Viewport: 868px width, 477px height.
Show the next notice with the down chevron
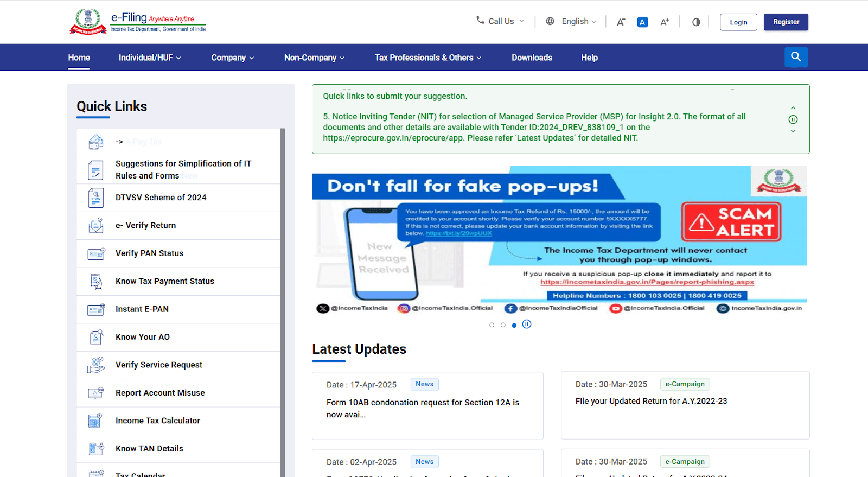[793, 131]
